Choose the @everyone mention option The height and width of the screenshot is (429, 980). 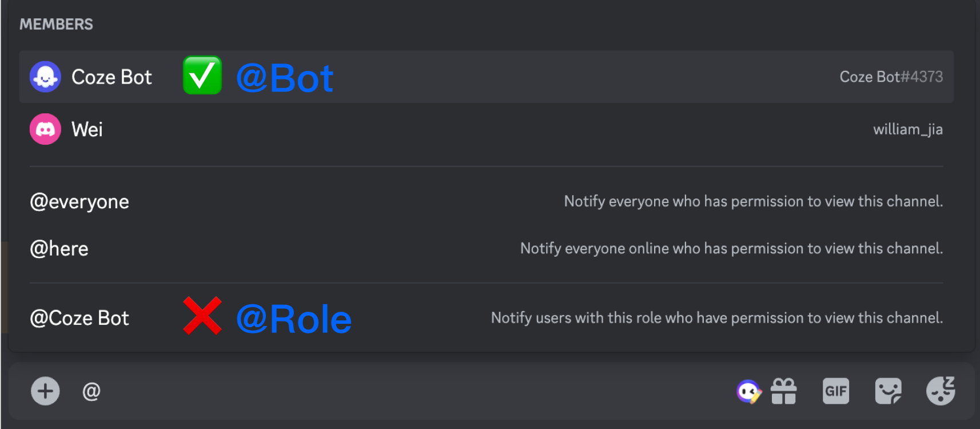[x=79, y=201]
